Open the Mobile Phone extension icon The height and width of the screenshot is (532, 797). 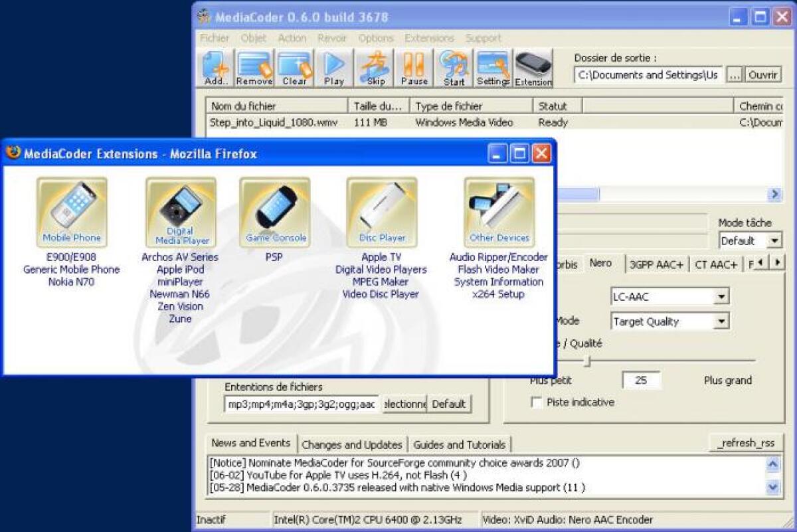[72, 211]
